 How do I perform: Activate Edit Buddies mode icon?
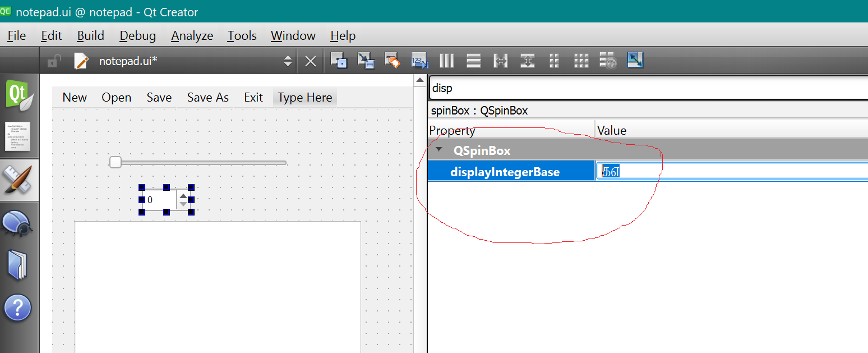tap(392, 61)
